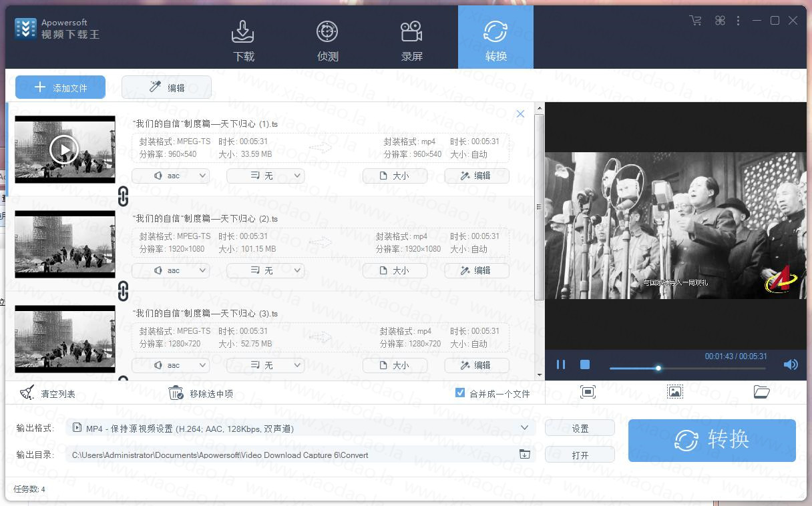
Task: Pause the video preview playback
Action: (x=561, y=364)
